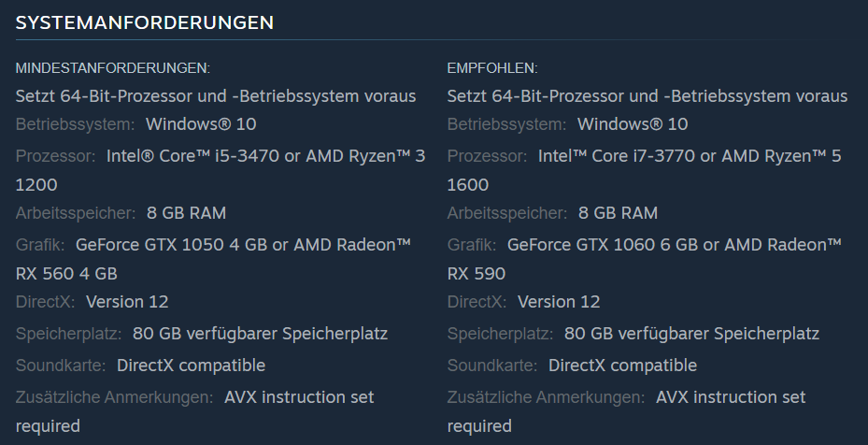Image resolution: width=868 pixels, height=445 pixels.
Task: Click the minimum 80 GB Speicherplatz entry
Action: coord(260,334)
